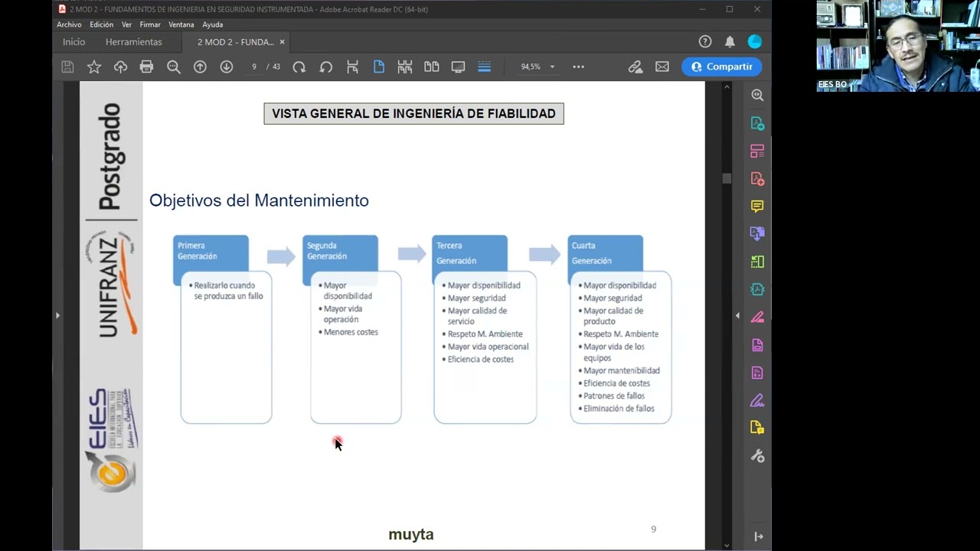Open the Ver menu

pyautogui.click(x=126, y=24)
